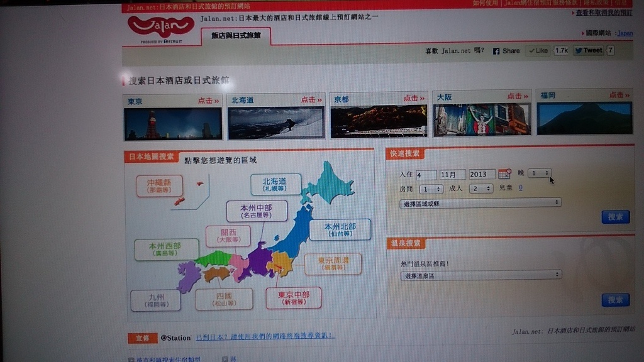Click the check-in month field showing 11月
The width and height of the screenshot is (644, 362).
pos(452,175)
